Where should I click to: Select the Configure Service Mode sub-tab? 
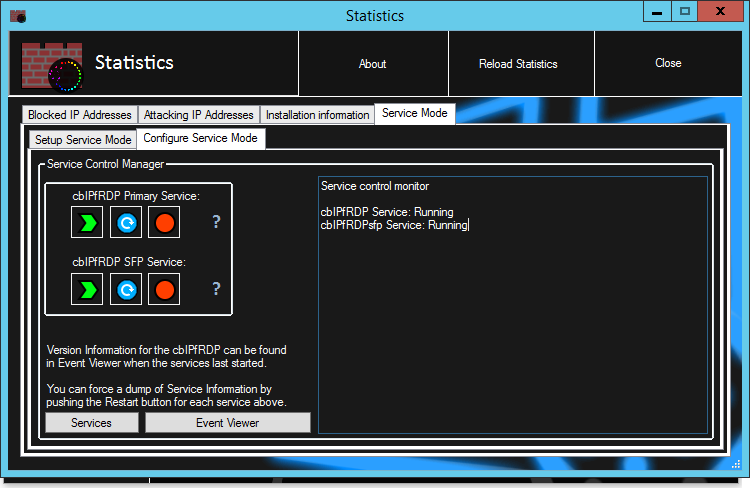pyautogui.click(x=200, y=138)
